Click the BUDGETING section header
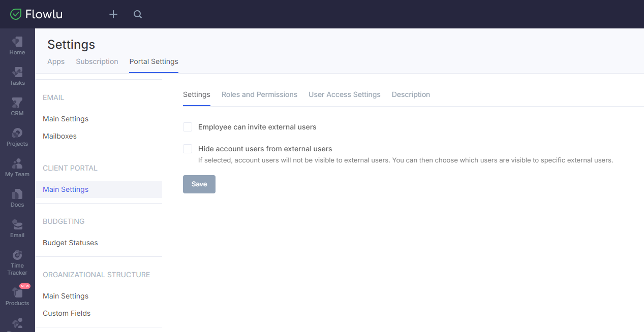The width and height of the screenshot is (644, 332). pos(64,221)
